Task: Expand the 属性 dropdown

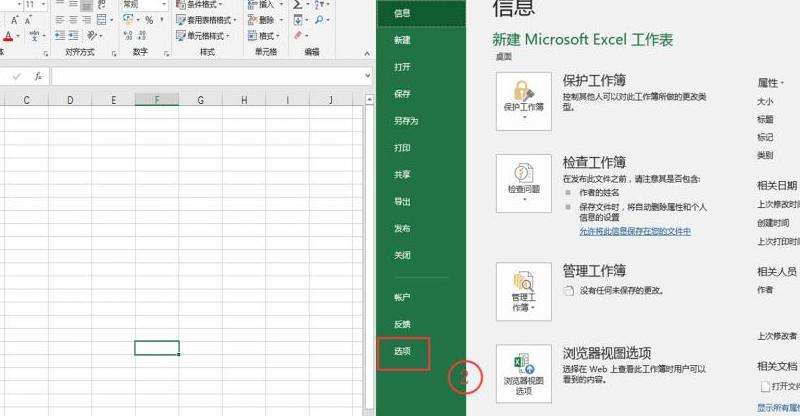Action: point(770,83)
